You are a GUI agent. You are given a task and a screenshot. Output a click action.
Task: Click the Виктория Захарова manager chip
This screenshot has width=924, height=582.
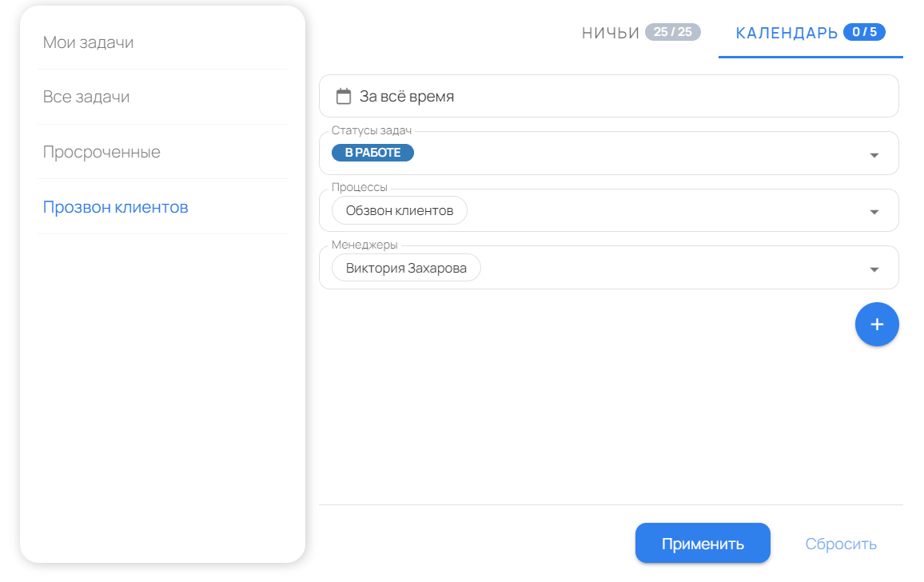(406, 268)
